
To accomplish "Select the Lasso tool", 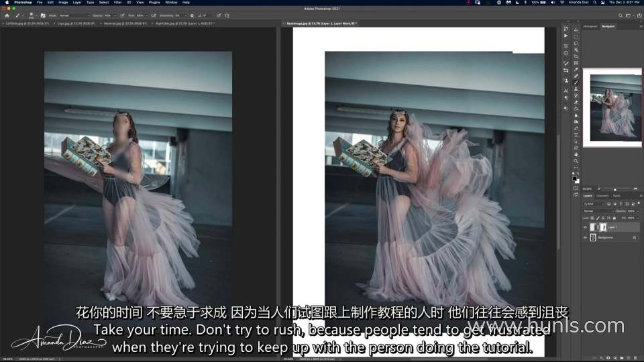I will tap(576, 43).
